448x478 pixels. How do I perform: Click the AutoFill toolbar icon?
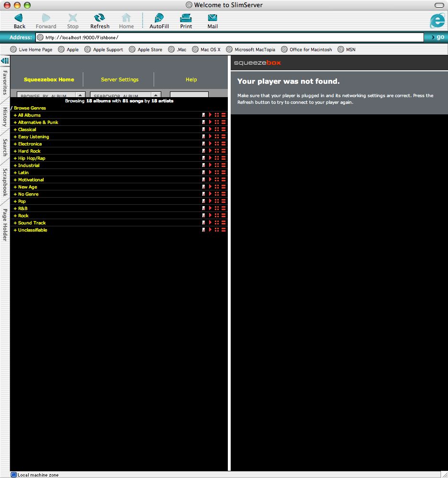click(x=159, y=21)
